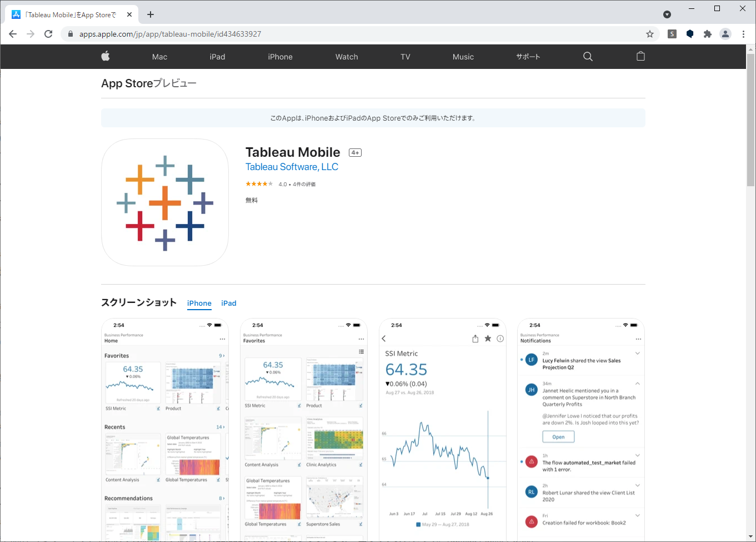Click the 4件の評価 rating count text
The height and width of the screenshot is (542, 756).
pos(304,184)
